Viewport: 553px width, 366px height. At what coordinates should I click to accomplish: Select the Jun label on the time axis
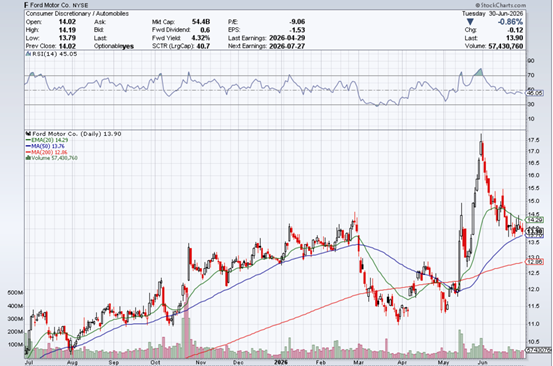coord(482,362)
